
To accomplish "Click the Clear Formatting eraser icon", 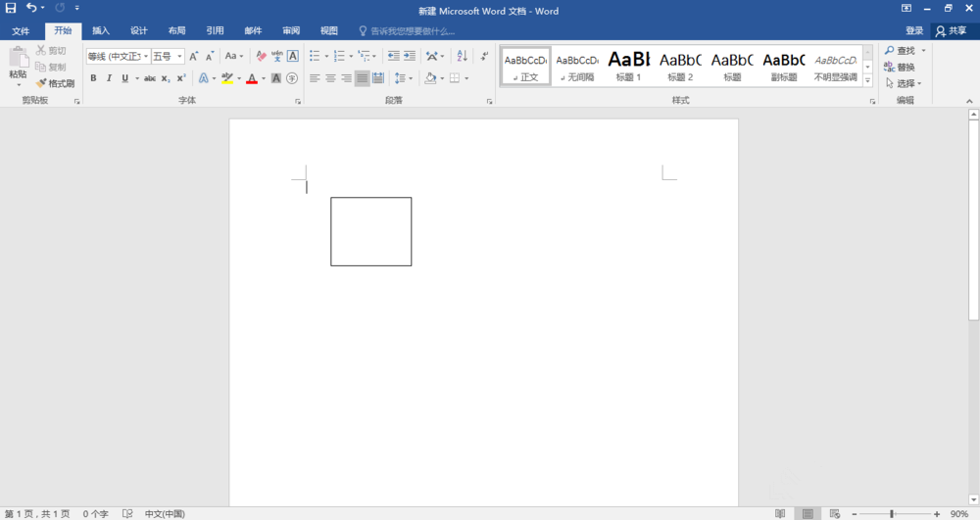I will pyautogui.click(x=261, y=56).
